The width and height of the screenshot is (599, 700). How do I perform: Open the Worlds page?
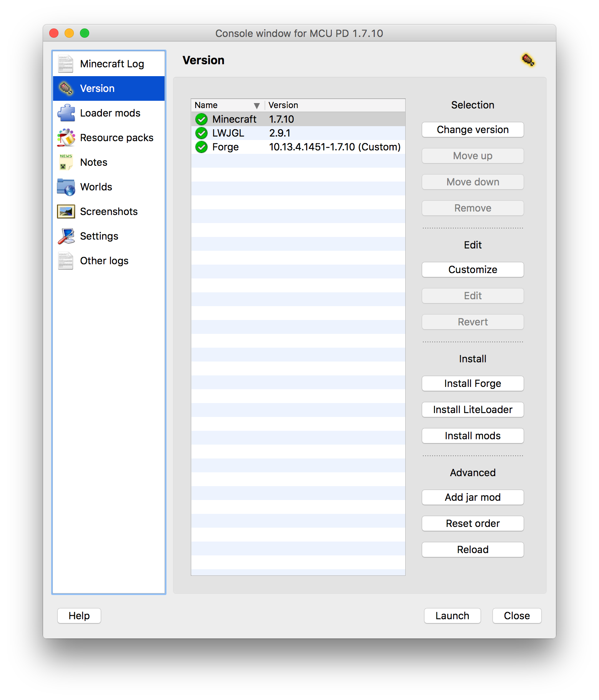click(96, 187)
